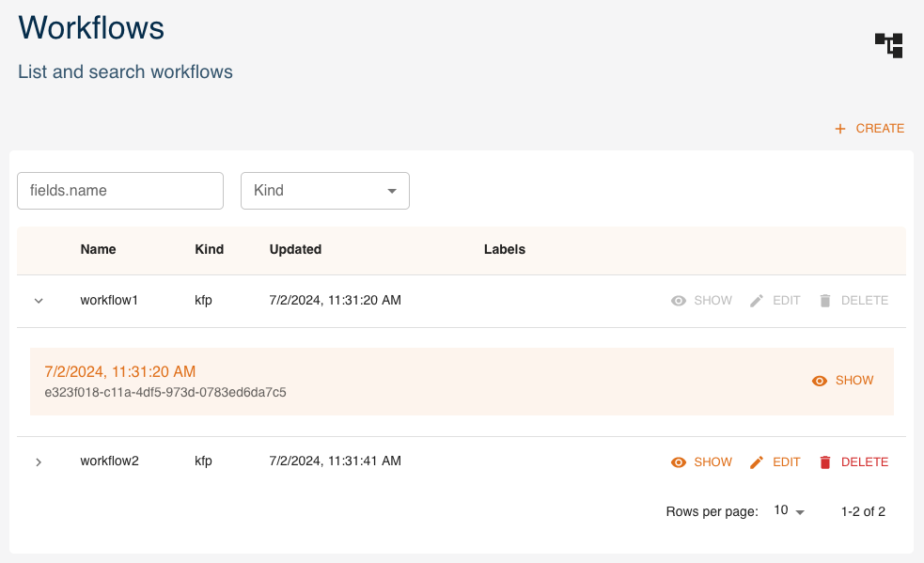This screenshot has width=924, height=563.
Task: Click the Updated column header
Action: click(295, 250)
